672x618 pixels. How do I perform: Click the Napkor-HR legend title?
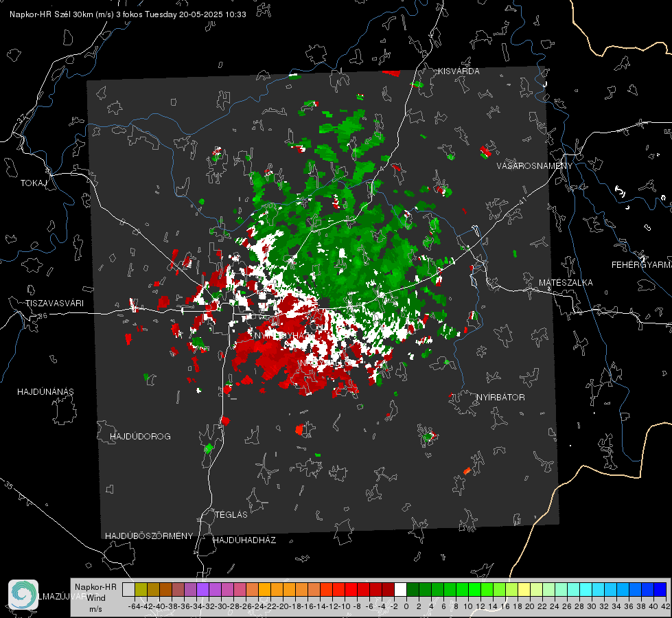(95, 586)
